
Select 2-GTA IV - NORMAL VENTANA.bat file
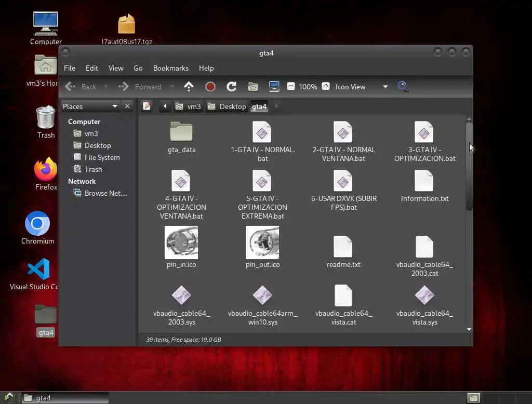(x=343, y=141)
